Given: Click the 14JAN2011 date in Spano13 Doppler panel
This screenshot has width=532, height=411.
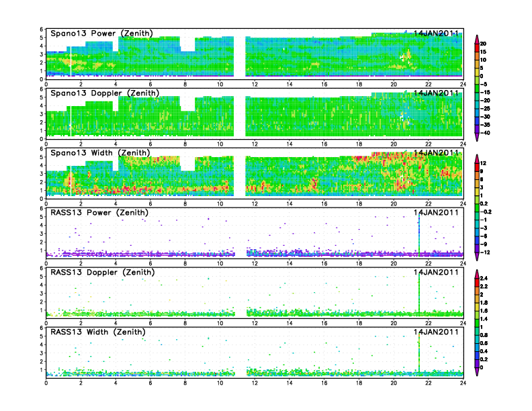Looking at the screenshot, I should [x=436, y=93].
